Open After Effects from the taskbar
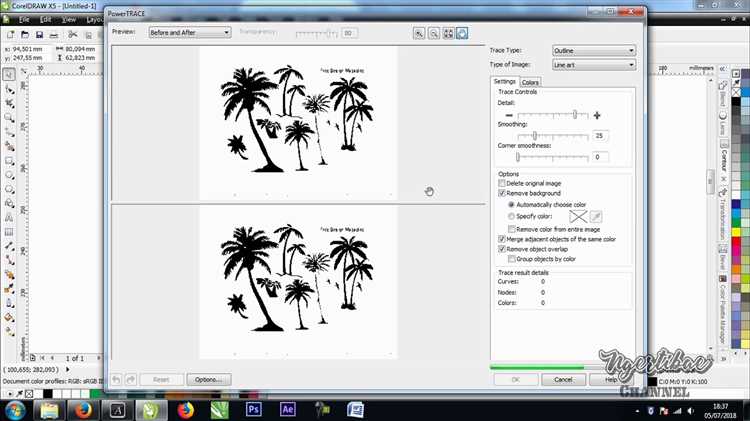This screenshot has width=750, height=421. coord(287,410)
